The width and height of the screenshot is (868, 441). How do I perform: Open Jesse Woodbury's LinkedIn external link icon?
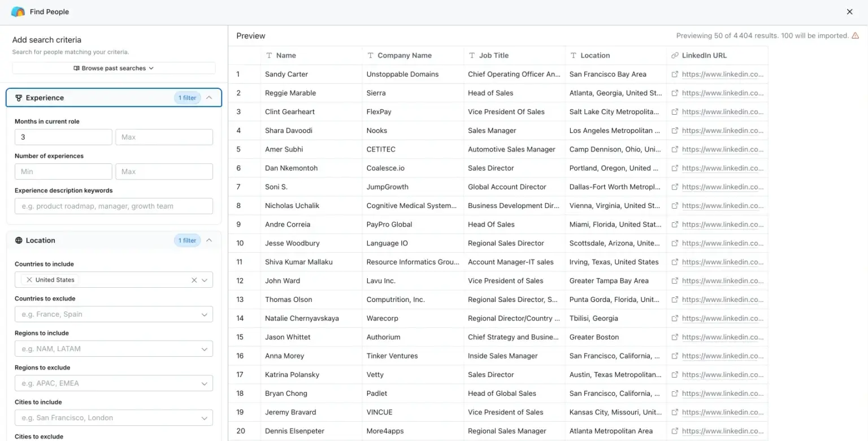click(674, 243)
